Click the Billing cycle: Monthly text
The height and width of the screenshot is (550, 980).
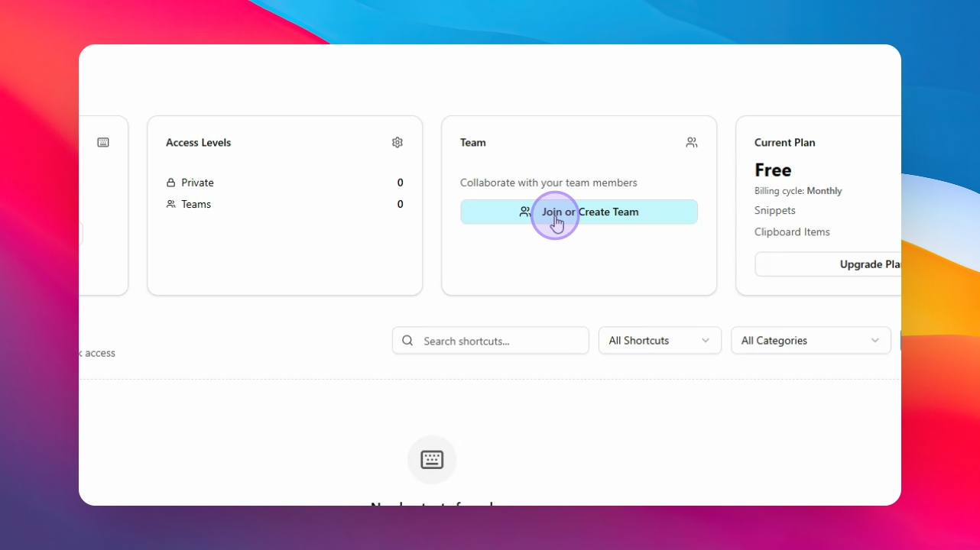[x=798, y=191]
